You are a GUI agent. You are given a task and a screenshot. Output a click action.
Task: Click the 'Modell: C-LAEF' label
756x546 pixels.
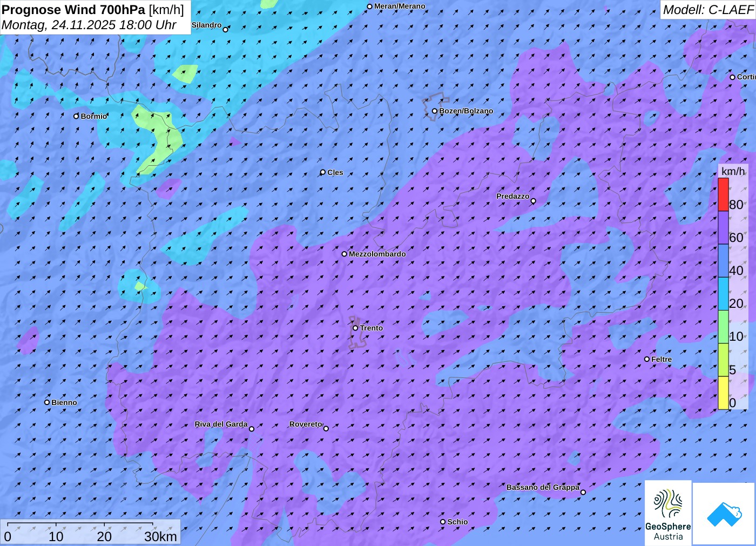[708, 10]
